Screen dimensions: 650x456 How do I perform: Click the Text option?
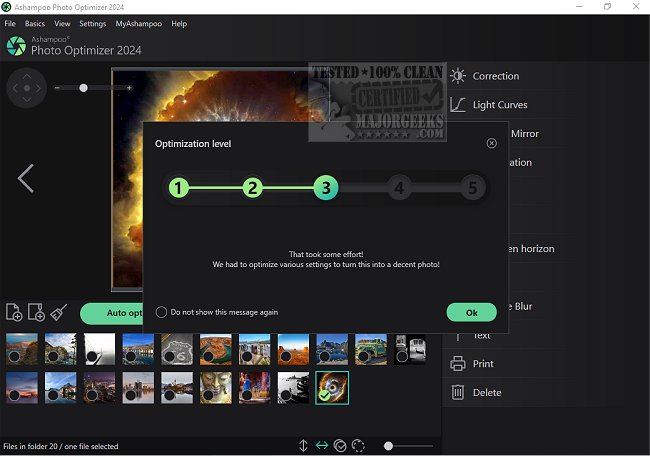coord(481,335)
